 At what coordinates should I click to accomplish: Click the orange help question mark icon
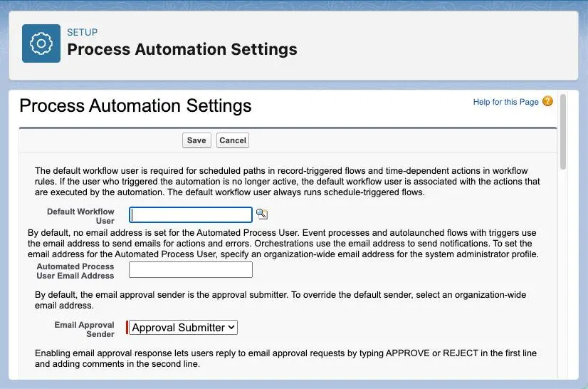click(547, 101)
